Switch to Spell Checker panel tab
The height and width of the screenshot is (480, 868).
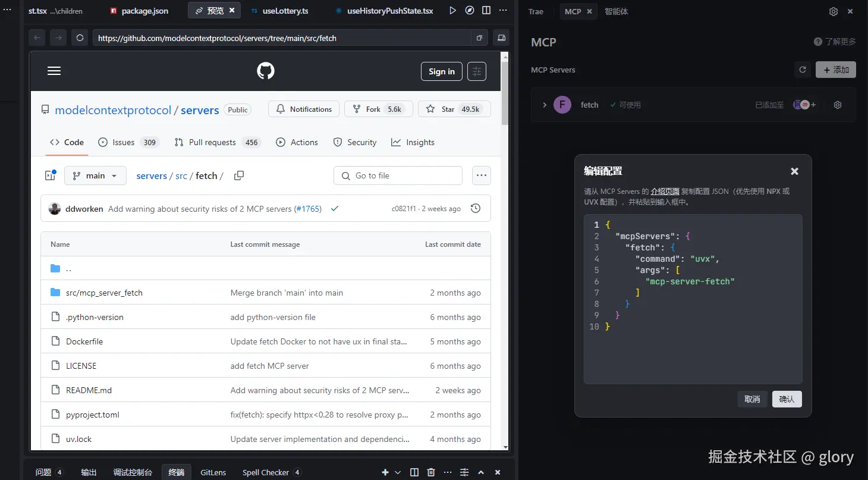point(272,472)
